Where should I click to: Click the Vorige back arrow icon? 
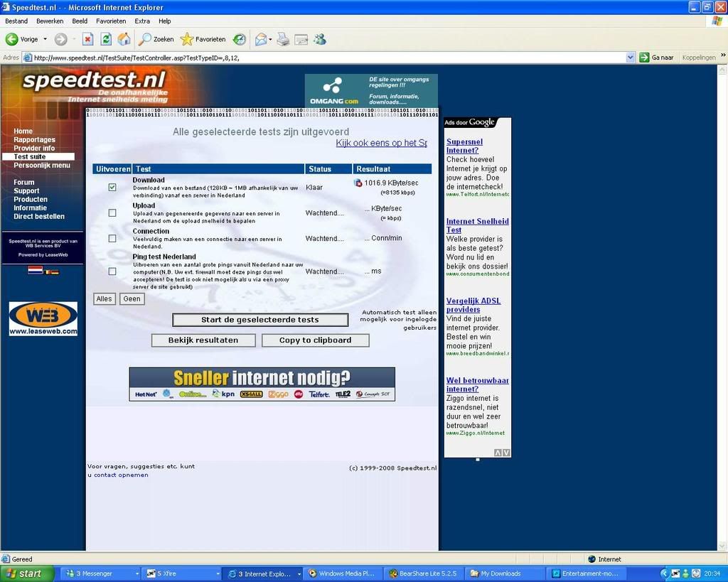(11, 40)
